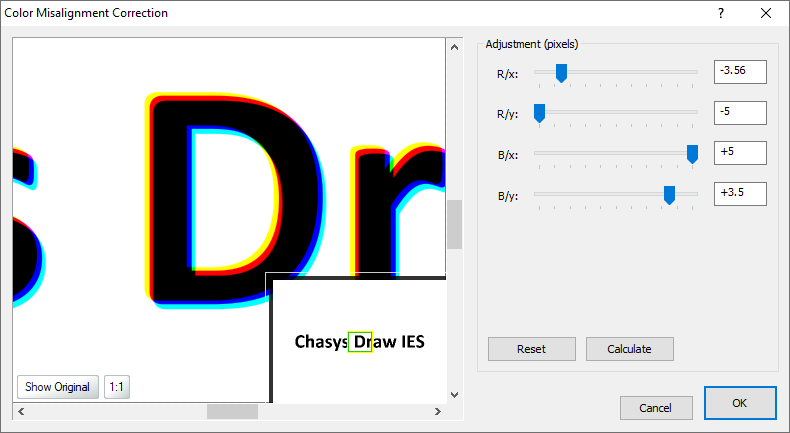Click the R/x slider handle
Screen dimensions: 790x433
(561, 73)
